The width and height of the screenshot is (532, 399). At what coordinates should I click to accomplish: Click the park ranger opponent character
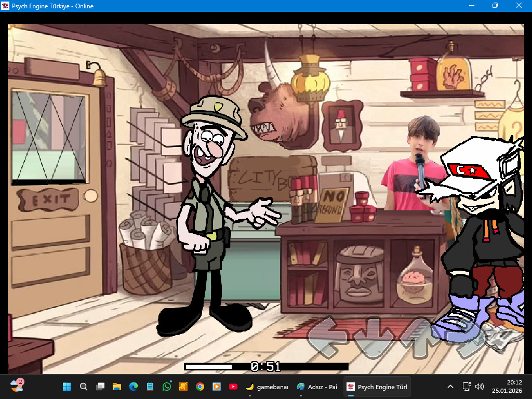click(217, 216)
